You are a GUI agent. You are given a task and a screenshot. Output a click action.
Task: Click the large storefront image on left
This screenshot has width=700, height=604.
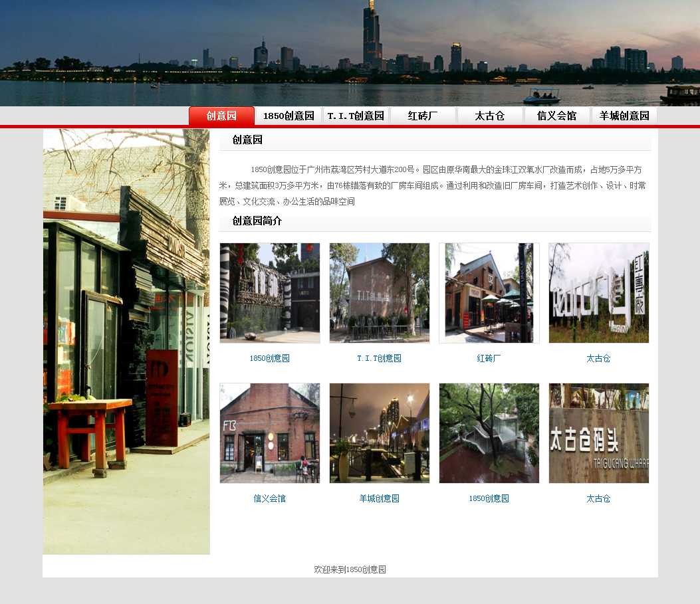(126, 342)
